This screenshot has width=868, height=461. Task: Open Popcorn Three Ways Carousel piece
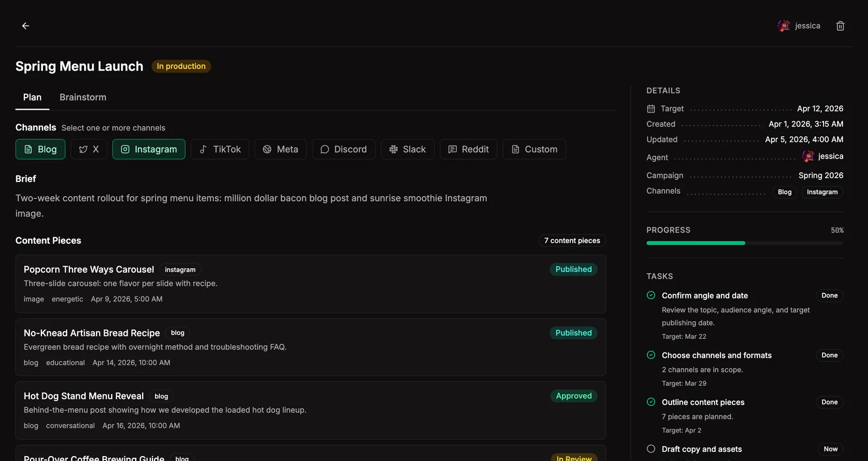click(310, 283)
